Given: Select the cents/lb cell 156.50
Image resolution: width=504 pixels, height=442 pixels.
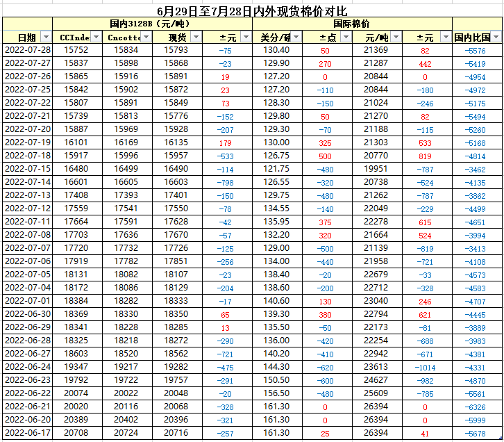Looking at the screenshot, I should 278,393.
